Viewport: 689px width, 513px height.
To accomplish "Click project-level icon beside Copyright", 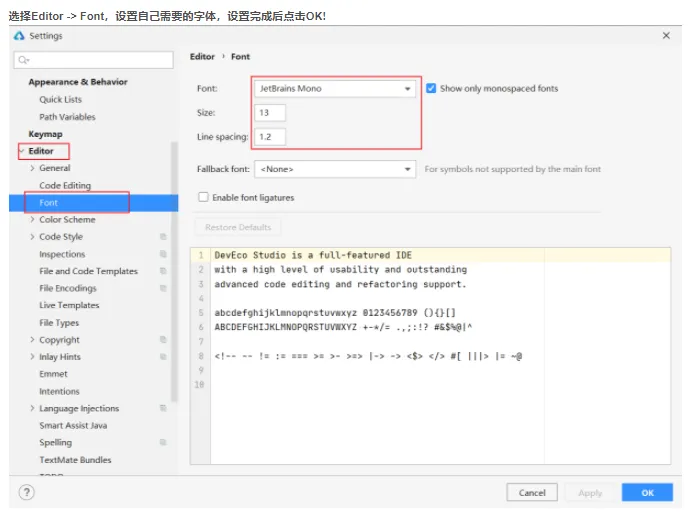I will [163, 339].
